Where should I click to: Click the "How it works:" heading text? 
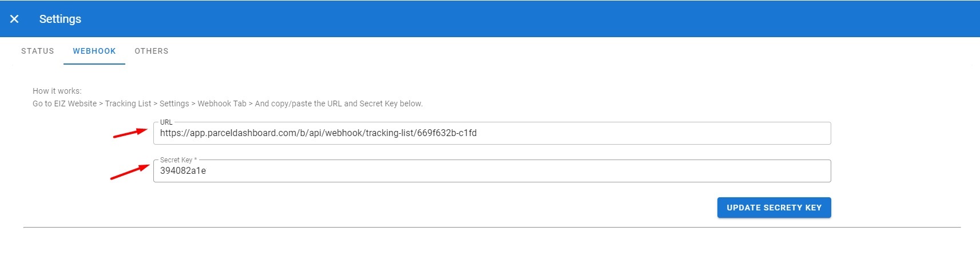[57, 91]
